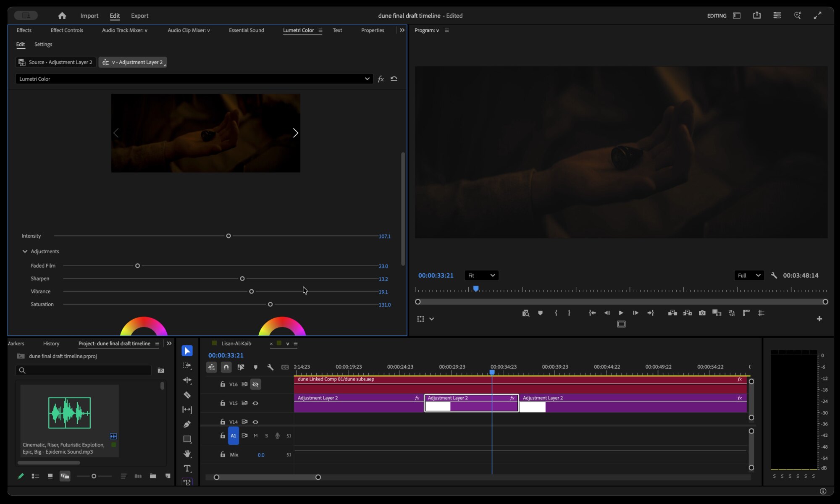
Task: Mute the A1 audio track
Action: pyautogui.click(x=255, y=436)
